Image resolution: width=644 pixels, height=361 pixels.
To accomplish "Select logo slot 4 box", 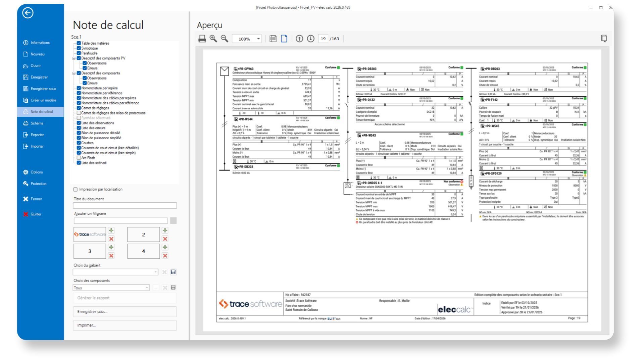I will pyautogui.click(x=144, y=251).
